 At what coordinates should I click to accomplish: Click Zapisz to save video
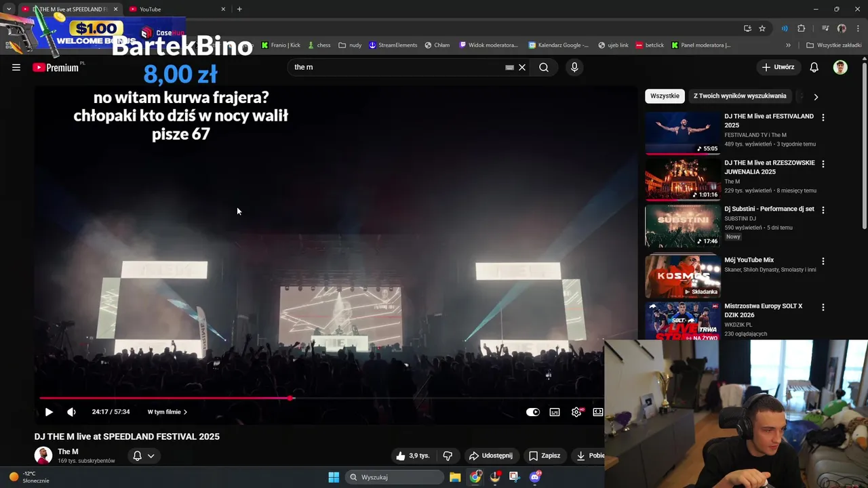click(545, 456)
